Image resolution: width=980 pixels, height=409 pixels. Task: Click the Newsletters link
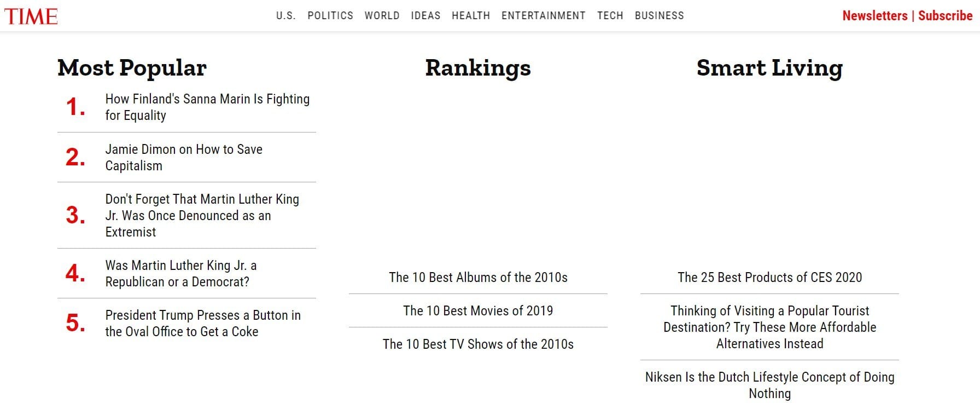pyautogui.click(x=874, y=16)
